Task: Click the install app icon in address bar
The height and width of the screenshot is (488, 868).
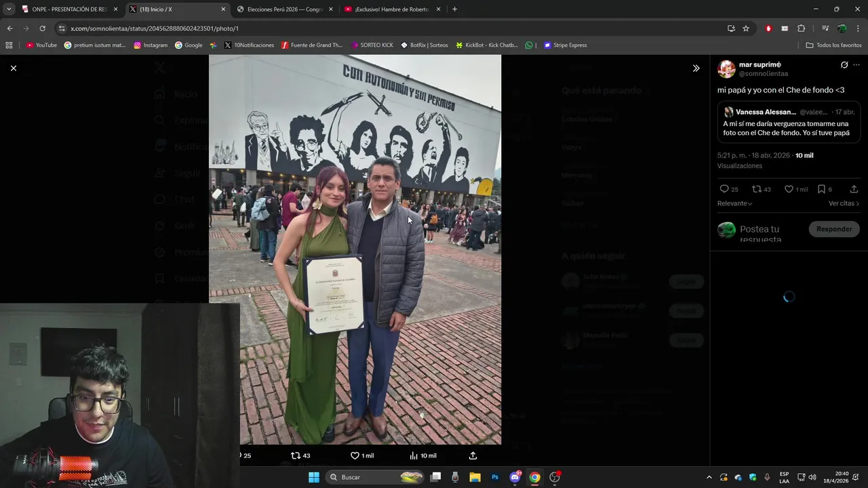Action: coord(731,28)
